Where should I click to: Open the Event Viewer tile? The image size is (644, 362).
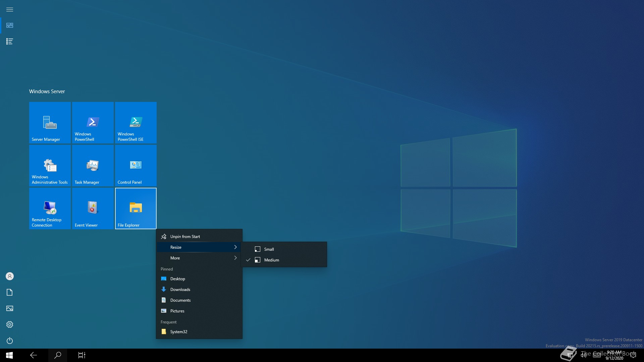pos(93,208)
